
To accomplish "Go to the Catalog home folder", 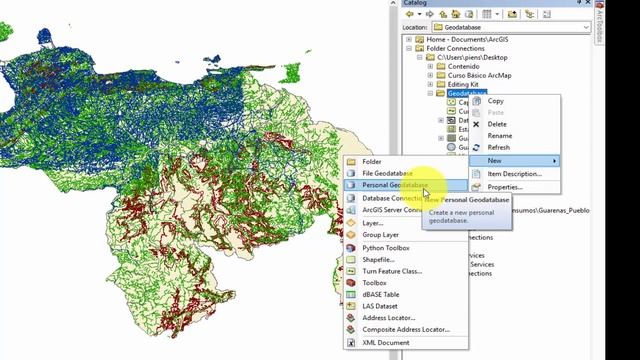I will 456,14.
